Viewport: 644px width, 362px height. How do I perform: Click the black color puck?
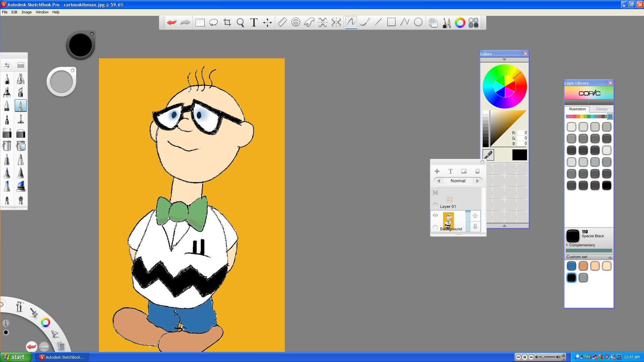80,45
